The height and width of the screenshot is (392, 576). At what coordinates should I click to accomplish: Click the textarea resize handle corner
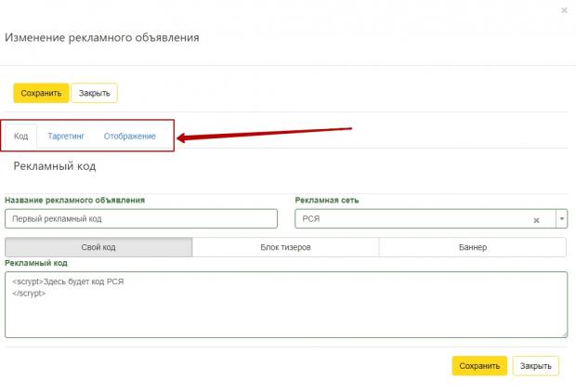565,334
